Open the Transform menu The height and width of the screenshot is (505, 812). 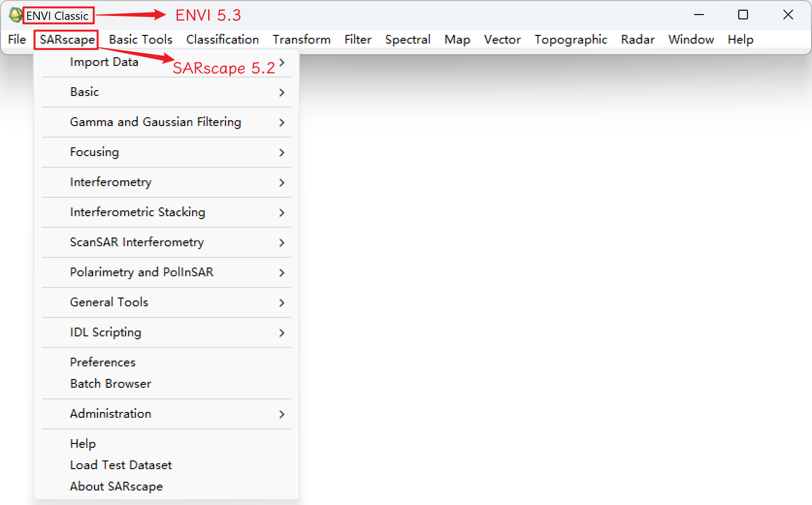tap(302, 39)
